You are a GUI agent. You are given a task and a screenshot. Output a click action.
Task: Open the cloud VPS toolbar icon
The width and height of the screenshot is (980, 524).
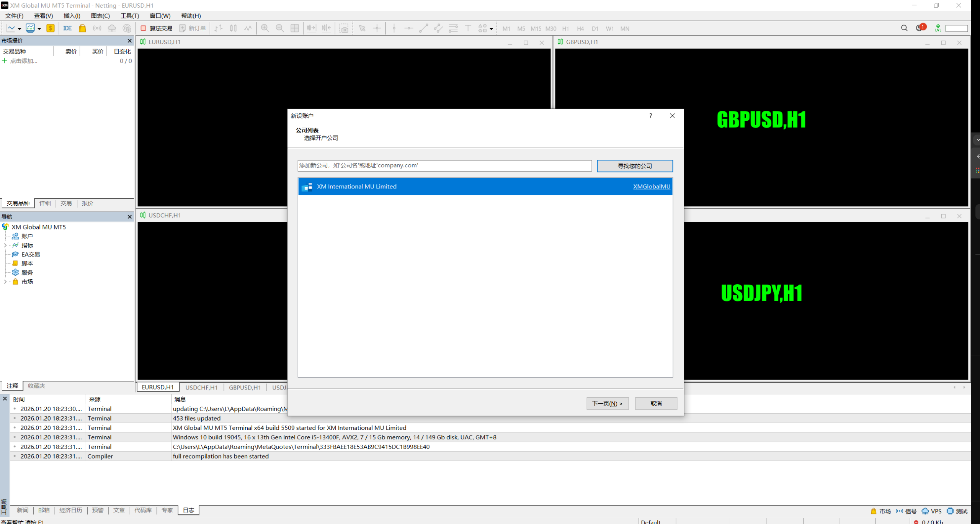pos(112,28)
